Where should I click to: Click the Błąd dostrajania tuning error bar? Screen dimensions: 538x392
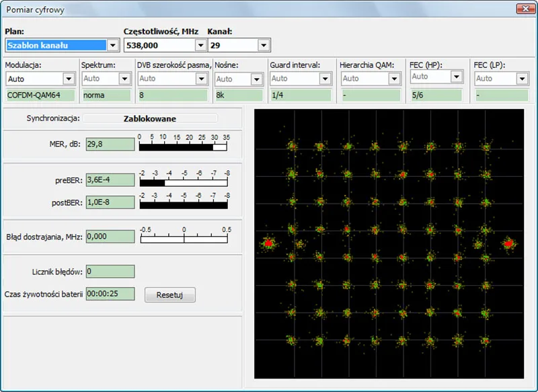coord(184,239)
